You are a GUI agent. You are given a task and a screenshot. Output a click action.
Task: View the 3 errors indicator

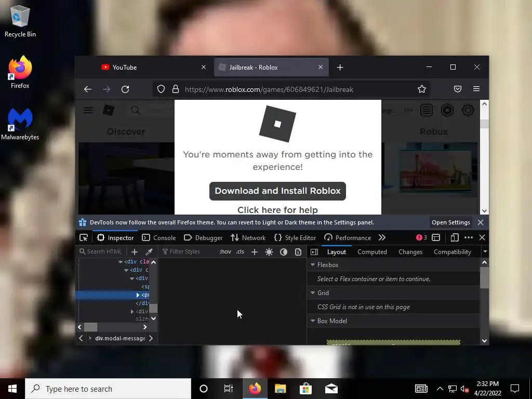coord(421,237)
